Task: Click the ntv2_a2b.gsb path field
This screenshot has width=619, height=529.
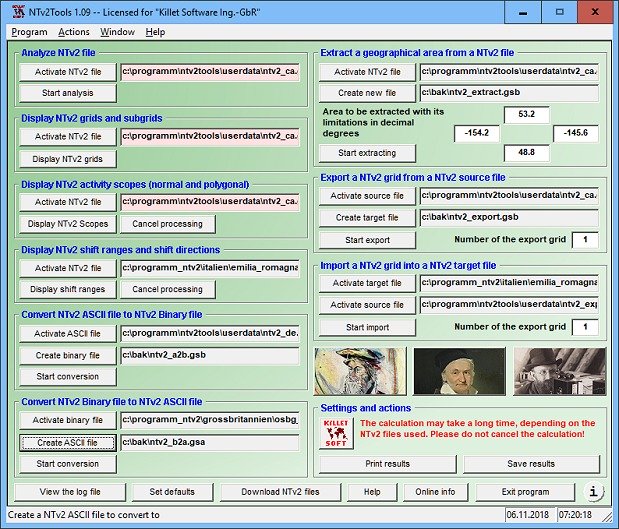Action: click(210, 355)
